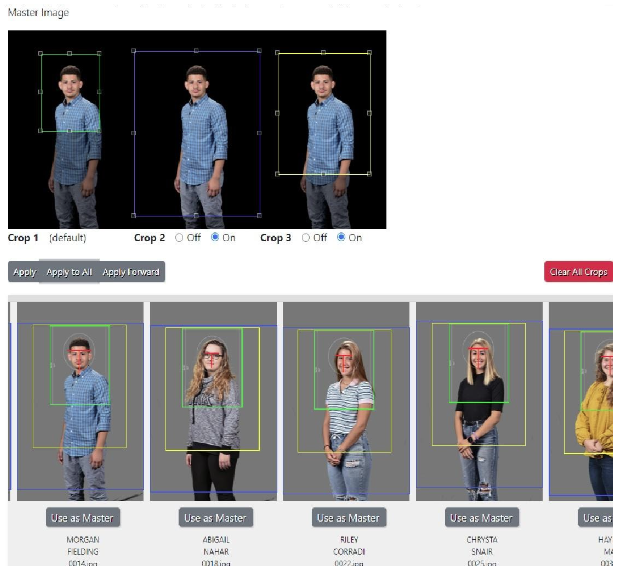Click the Apply button
Image resolution: width=623 pixels, height=574 pixels.
click(24, 272)
